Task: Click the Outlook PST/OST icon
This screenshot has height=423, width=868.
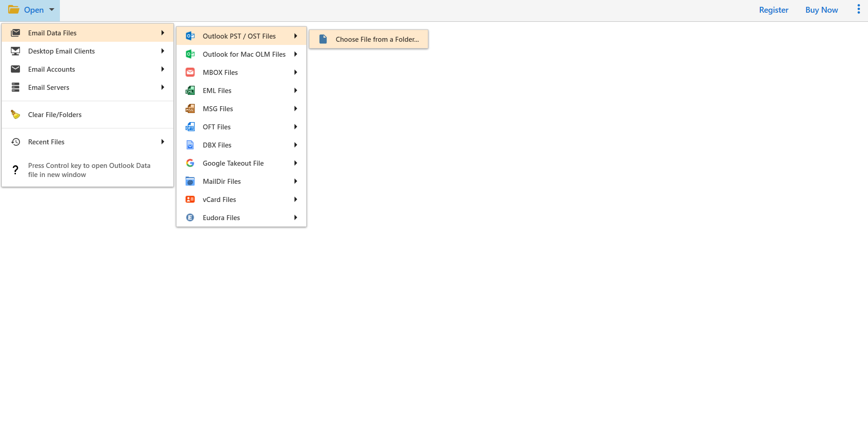Action: pyautogui.click(x=190, y=36)
